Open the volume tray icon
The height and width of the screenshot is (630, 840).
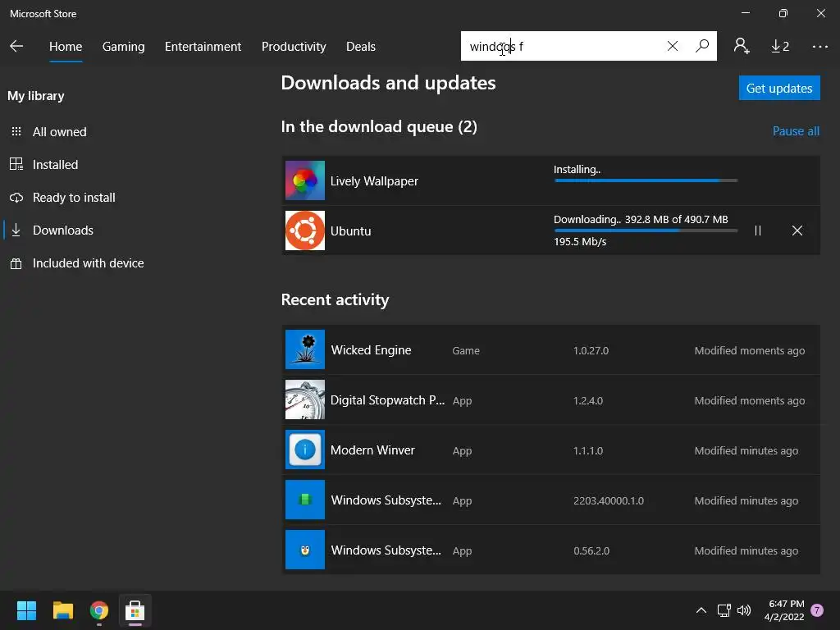(x=743, y=610)
